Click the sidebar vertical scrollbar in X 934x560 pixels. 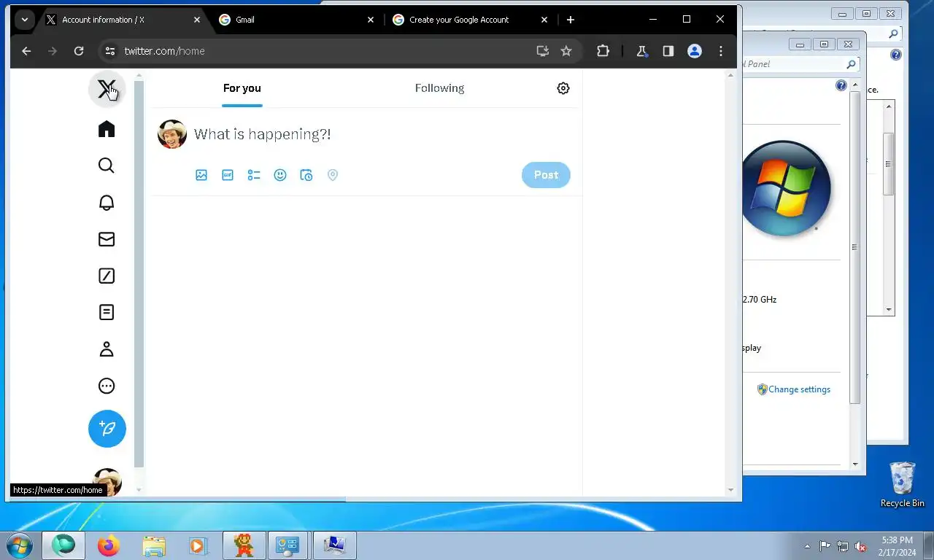[139, 273]
